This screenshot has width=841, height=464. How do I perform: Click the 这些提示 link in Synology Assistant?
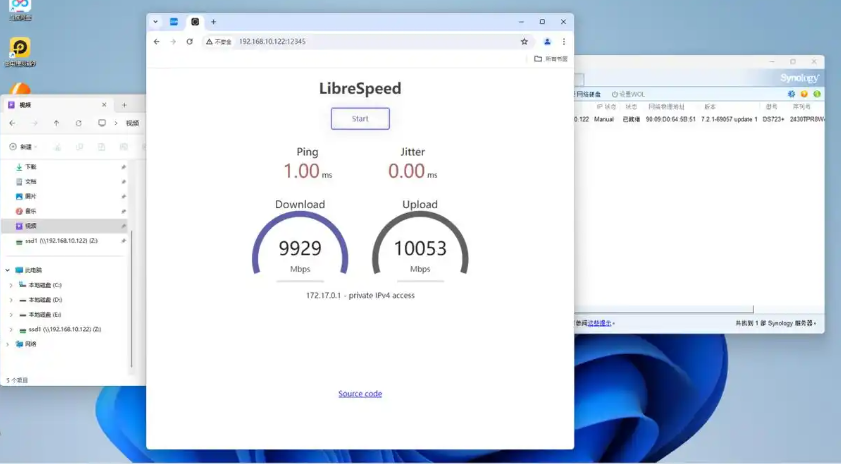tap(599, 323)
